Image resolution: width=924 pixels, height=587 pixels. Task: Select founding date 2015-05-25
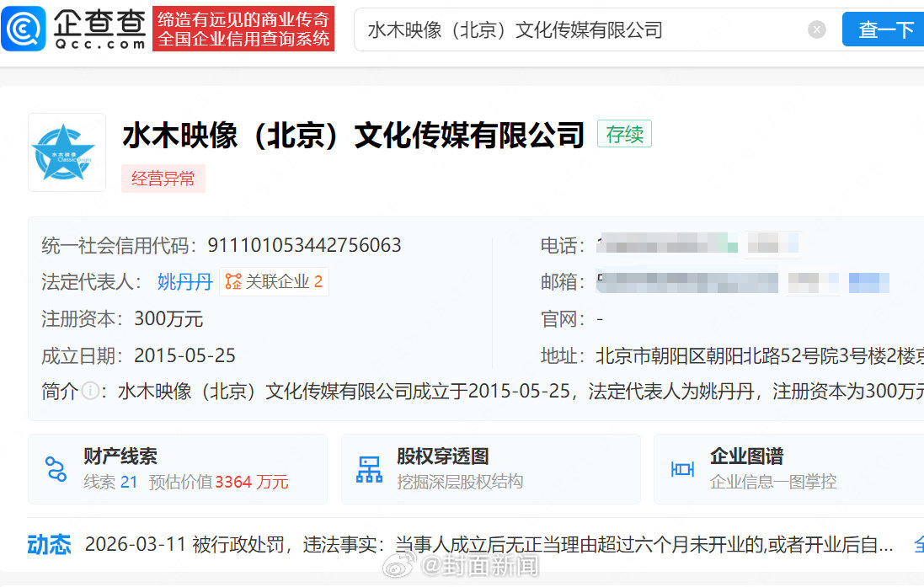tap(184, 355)
